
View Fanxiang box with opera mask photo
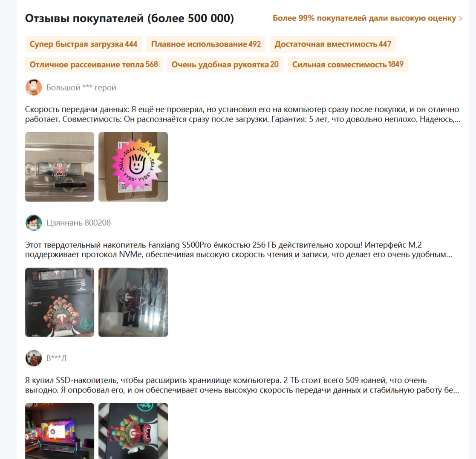pos(60,302)
